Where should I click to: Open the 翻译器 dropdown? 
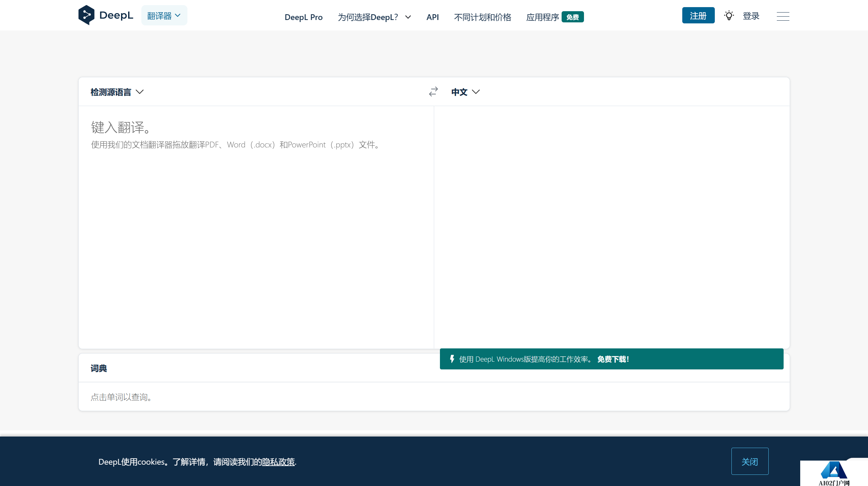[164, 16]
